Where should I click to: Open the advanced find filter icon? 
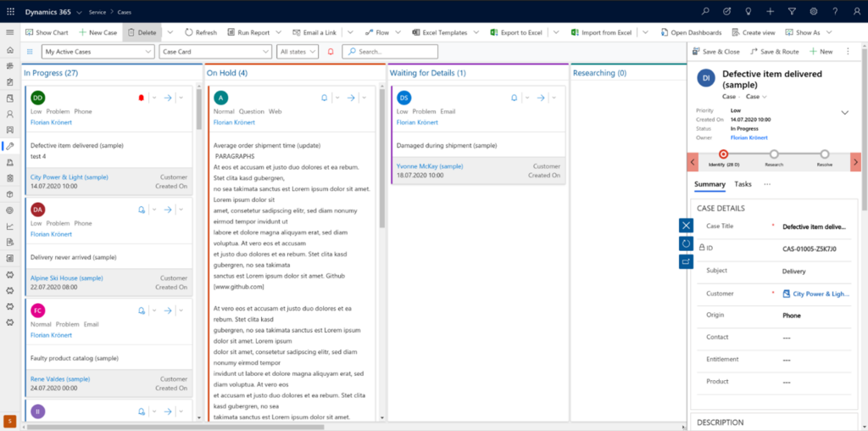point(792,11)
